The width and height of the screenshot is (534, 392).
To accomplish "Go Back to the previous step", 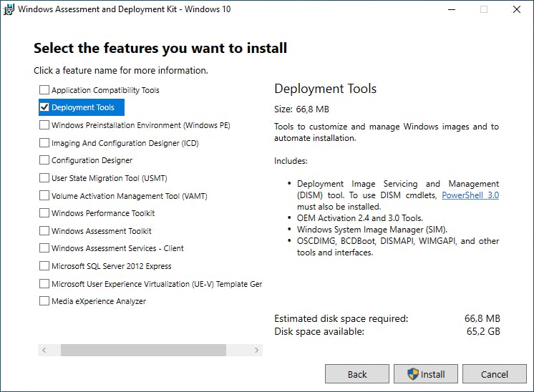I will coord(357,374).
